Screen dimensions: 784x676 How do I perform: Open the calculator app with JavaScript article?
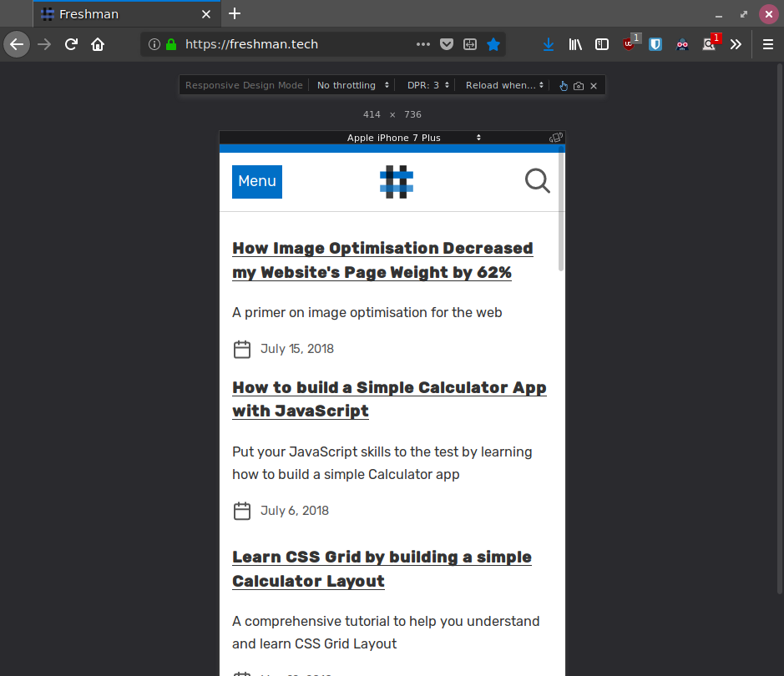[389, 399]
